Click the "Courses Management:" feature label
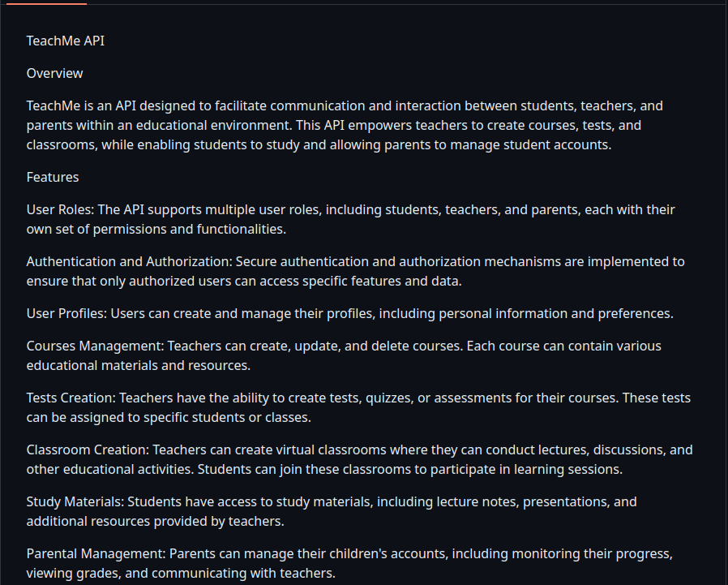 (96, 346)
